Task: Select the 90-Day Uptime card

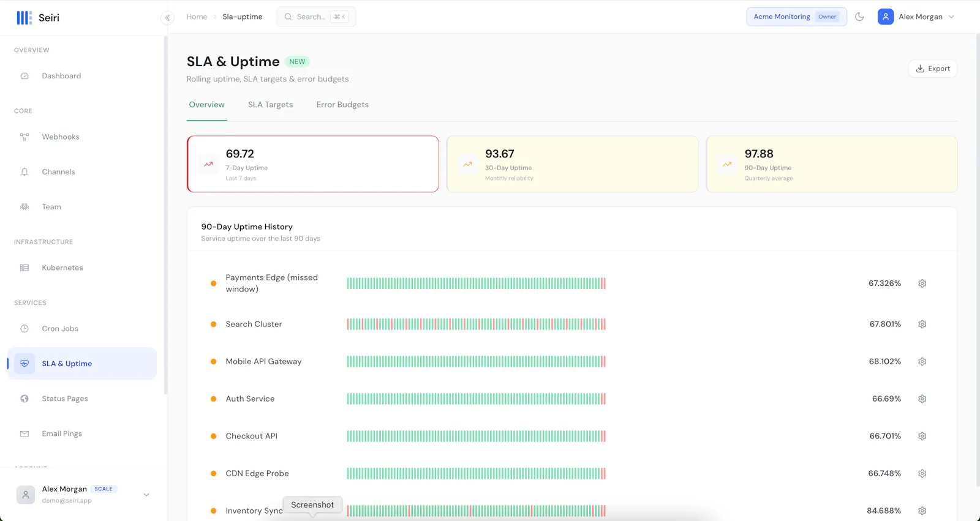Action: (832, 164)
